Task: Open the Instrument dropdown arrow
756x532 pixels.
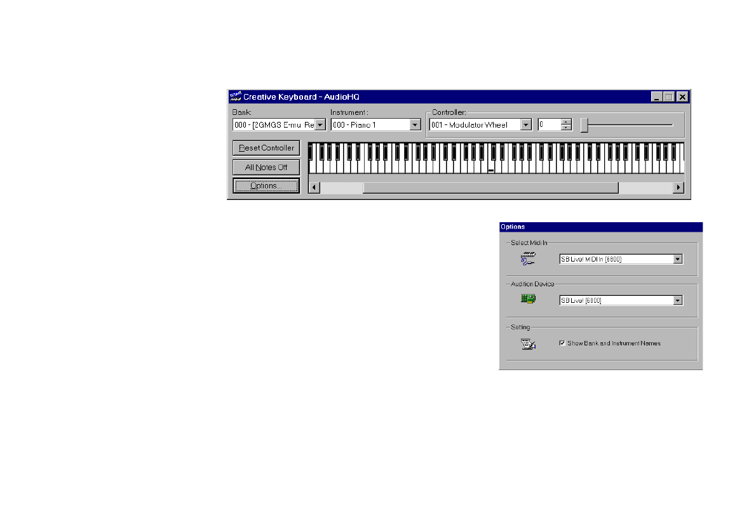Action: tap(415, 125)
